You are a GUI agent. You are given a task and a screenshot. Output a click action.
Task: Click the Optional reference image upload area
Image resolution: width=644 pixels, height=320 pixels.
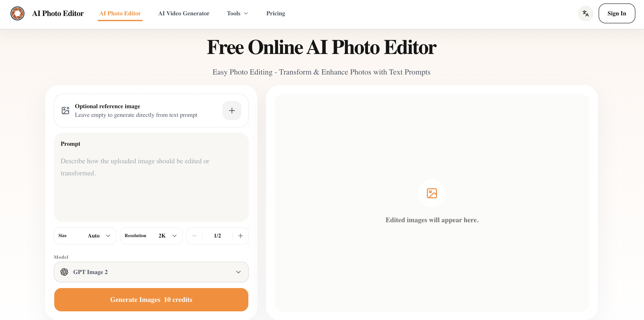point(151,111)
